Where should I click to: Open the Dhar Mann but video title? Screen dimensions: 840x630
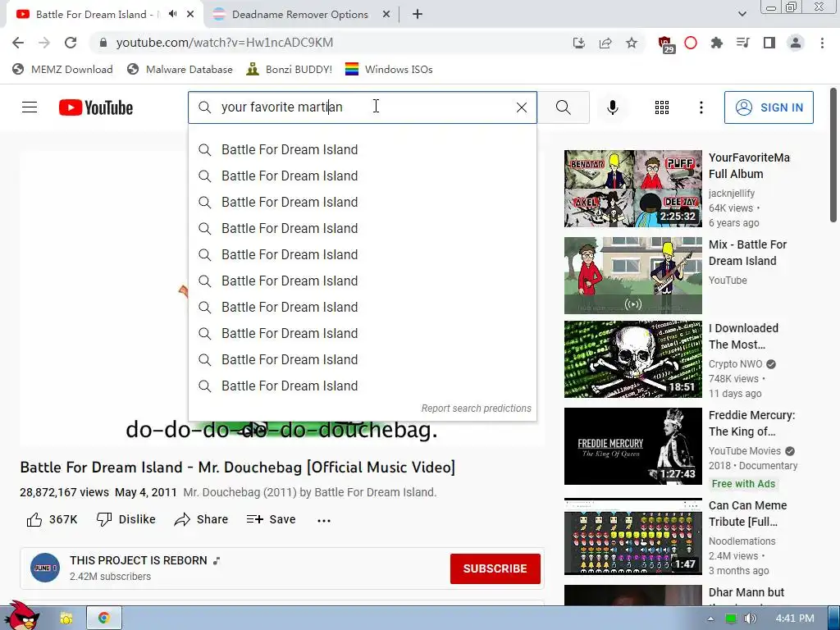[746, 592]
